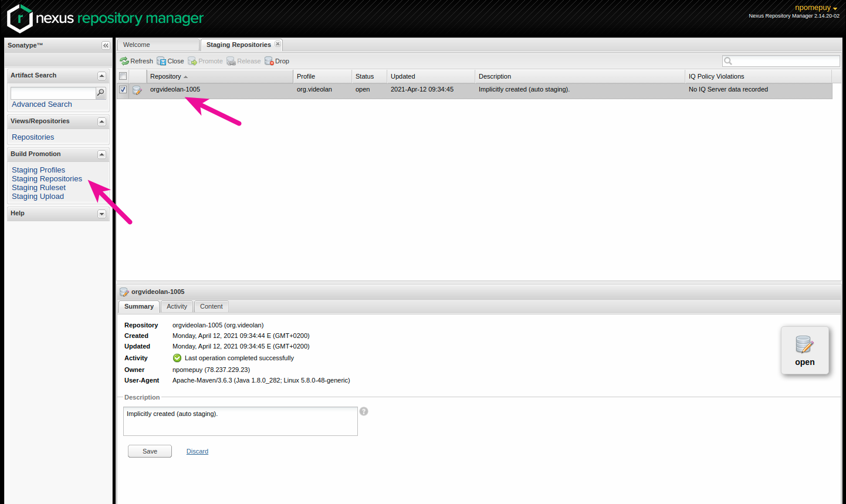Sort by the Repository column header
Image resolution: width=846 pixels, height=504 pixels.
220,76
